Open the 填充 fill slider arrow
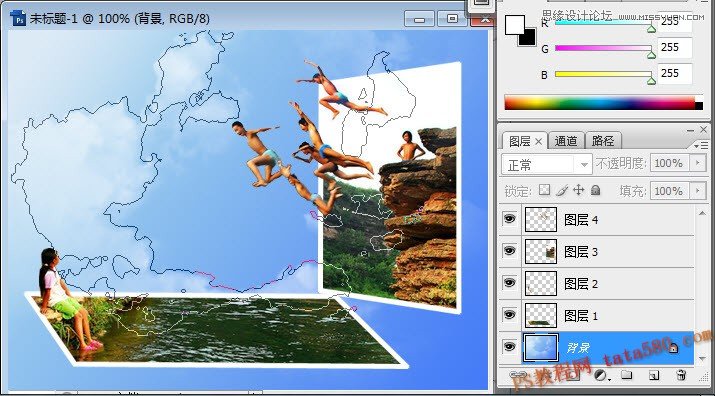Screen dimensions: 715x396 (698, 191)
